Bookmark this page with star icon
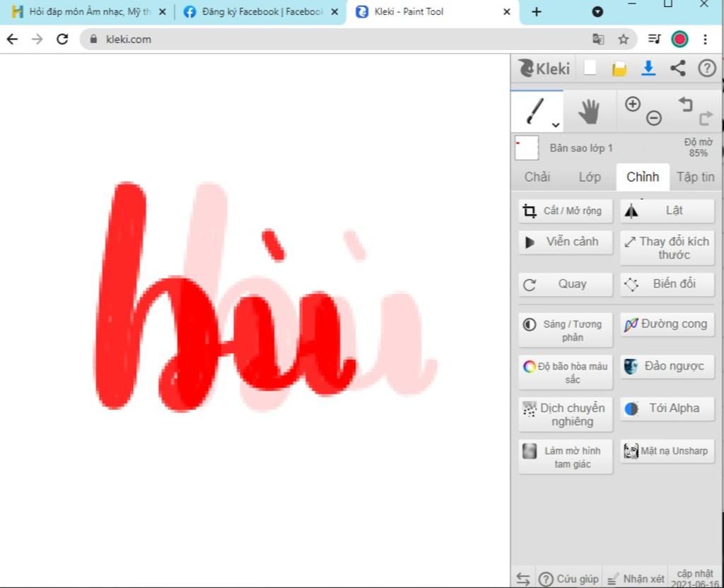Screen dimensions: 724x588 pyautogui.click(x=624, y=40)
